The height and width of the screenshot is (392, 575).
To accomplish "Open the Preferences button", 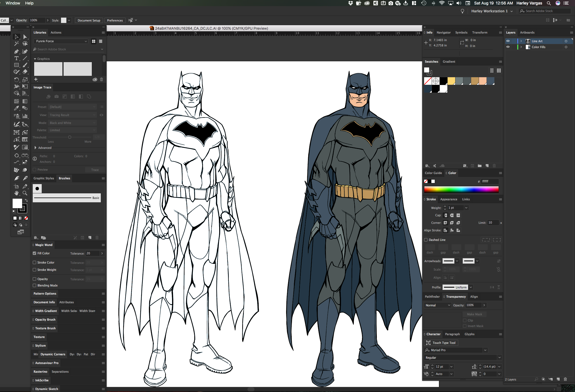I will tap(115, 20).
